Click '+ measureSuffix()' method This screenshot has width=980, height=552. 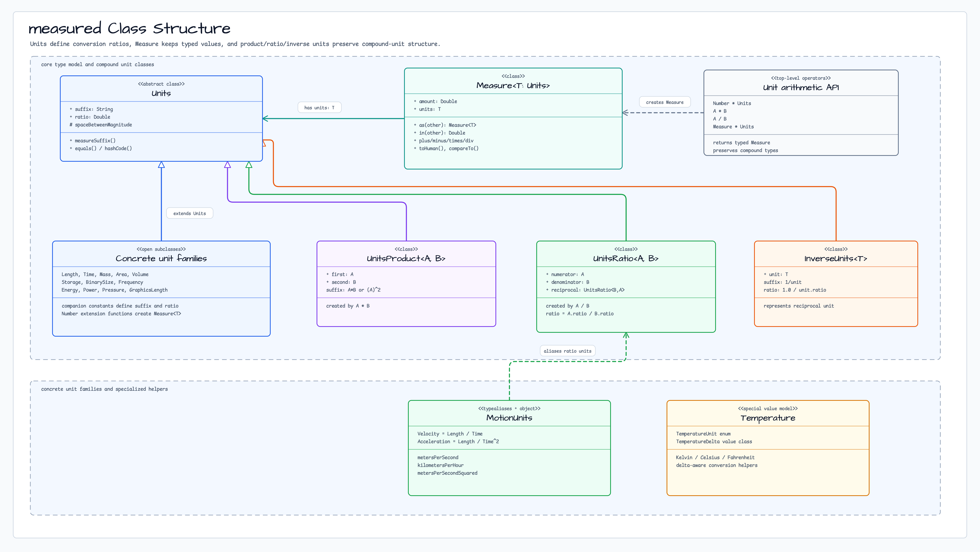pyautogui.click(x=92, y=141)
